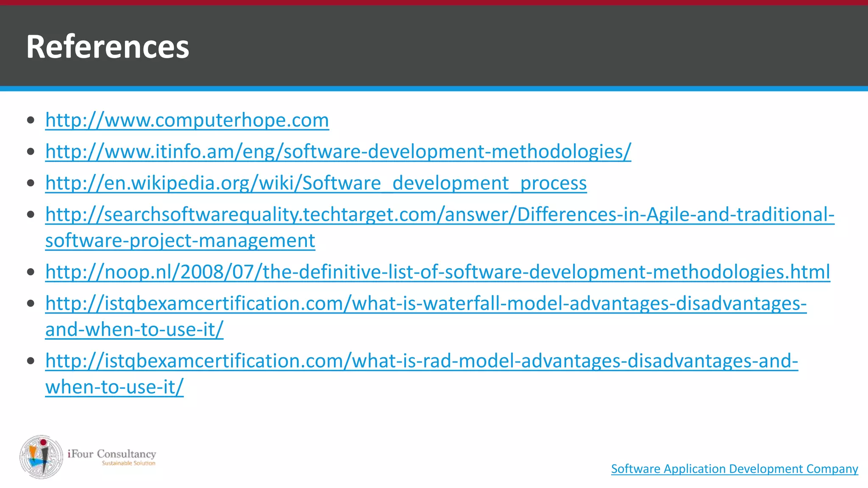Follow the noop.nl definitive list link
Viewport: 868px width, 488px height.
click(x=438, y=272)
